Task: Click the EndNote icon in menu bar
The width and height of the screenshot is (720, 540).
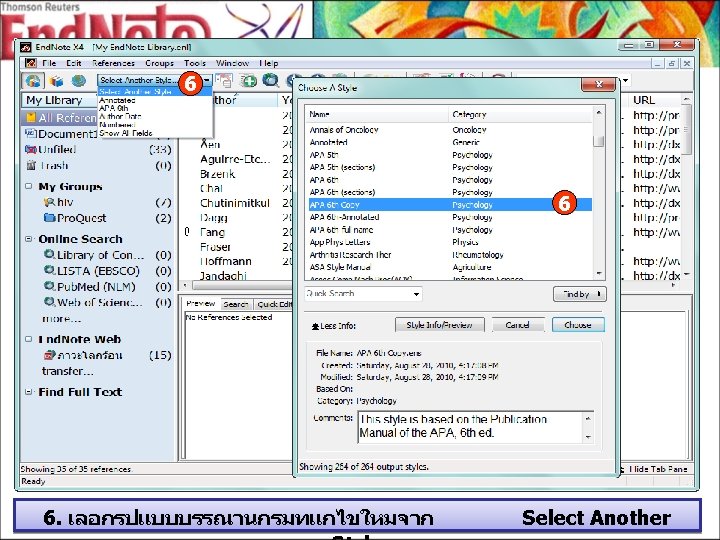Action: [x=30, y=63]
